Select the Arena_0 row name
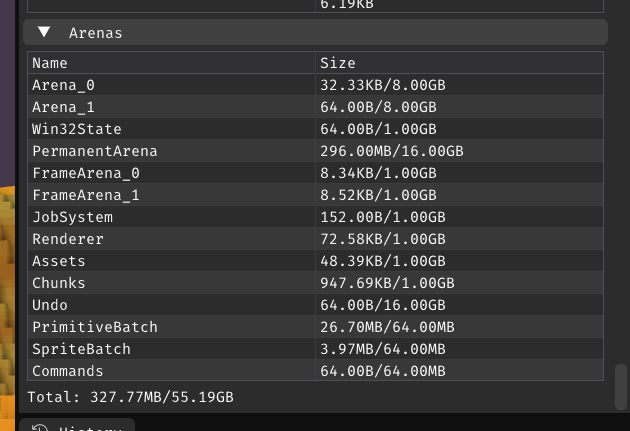This screenshot has height=431, width=630. point(63,85)
